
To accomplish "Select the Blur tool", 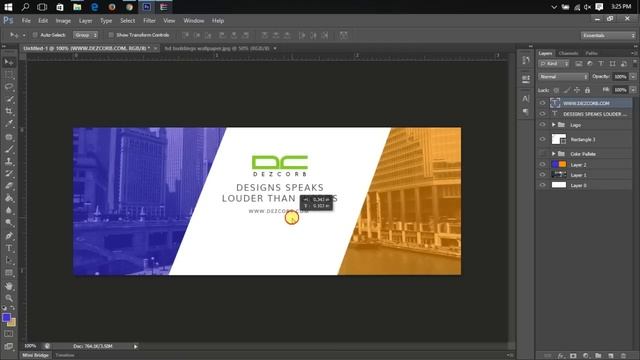I will pos(9,211).
